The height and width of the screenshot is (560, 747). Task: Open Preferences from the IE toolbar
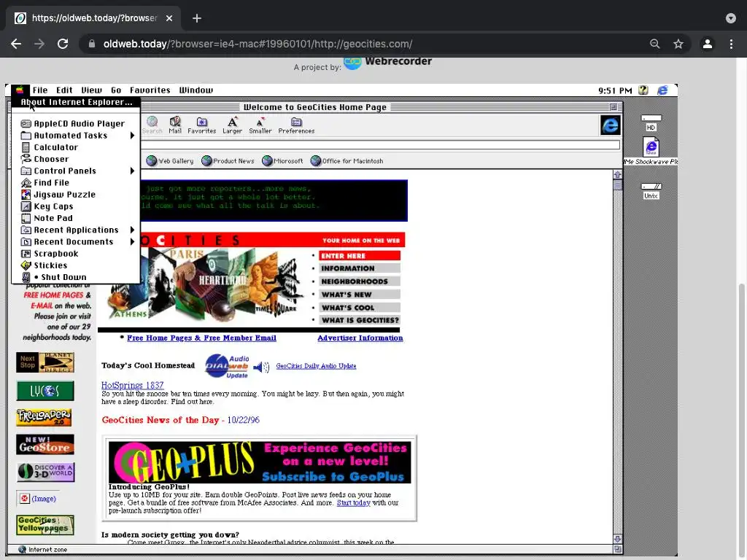(x=296, y=125)
